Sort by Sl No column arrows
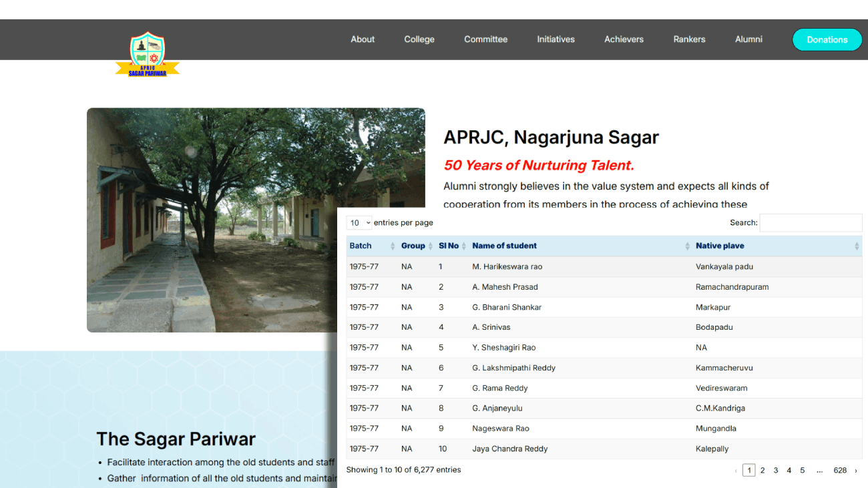 (x=464, y=246)
